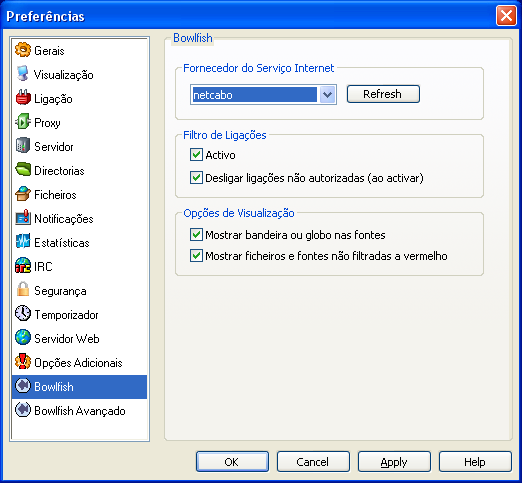
Task: Toggle Desligar ligações não autorizadas checkbox
Action: pos(196,178)
